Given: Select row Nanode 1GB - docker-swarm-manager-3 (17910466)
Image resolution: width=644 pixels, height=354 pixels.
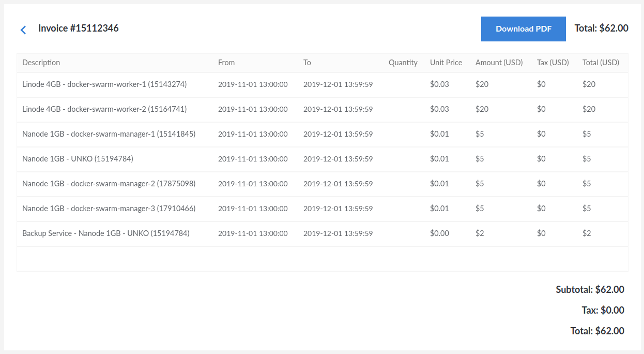Looking at the screenshot, I should [x=323, y=209].
